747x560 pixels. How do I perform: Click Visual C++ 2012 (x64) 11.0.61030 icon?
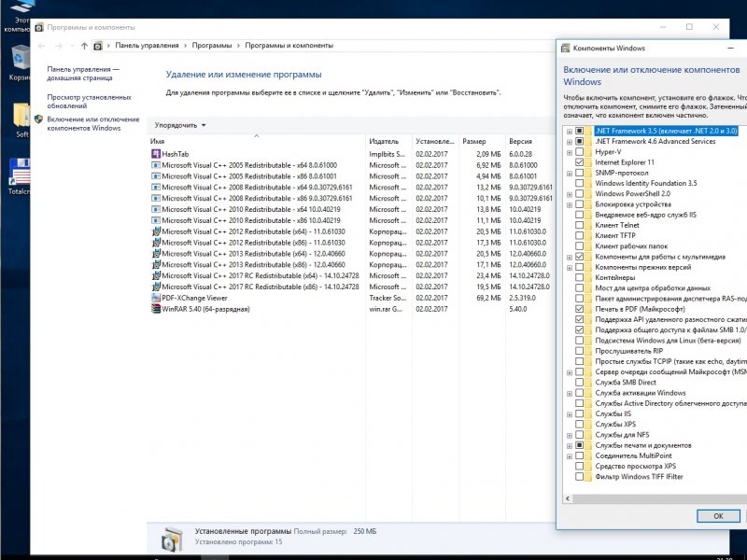[156, 231]
